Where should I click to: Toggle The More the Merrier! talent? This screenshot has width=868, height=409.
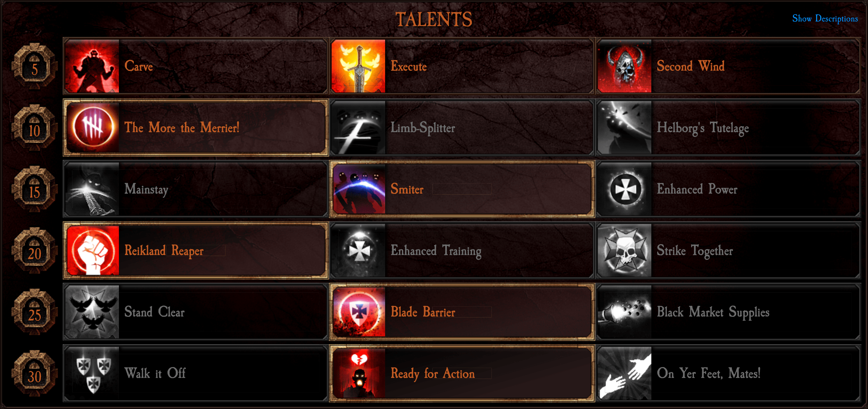click(x=196, y=127)
